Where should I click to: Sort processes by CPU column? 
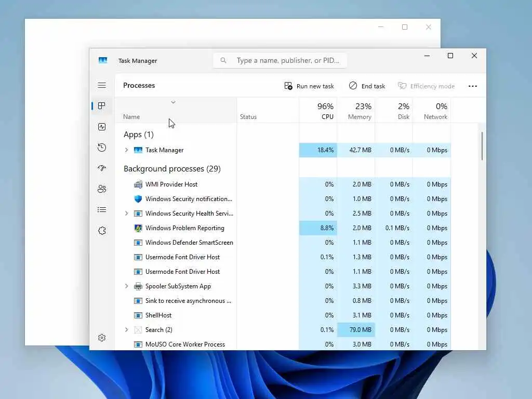click(318, 111)
